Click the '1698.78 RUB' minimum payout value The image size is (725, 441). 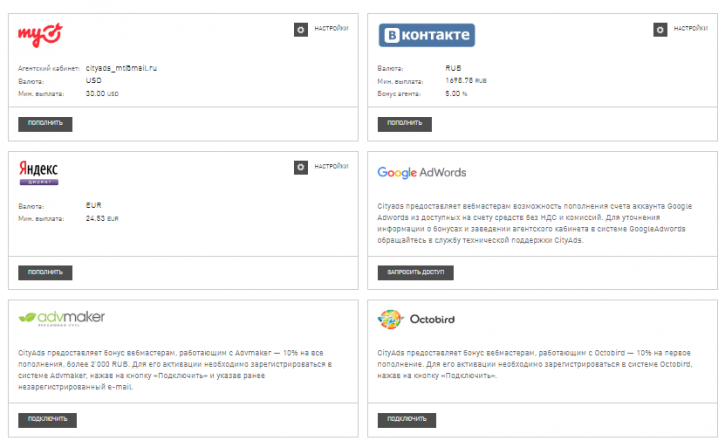(x=466, y=80)
